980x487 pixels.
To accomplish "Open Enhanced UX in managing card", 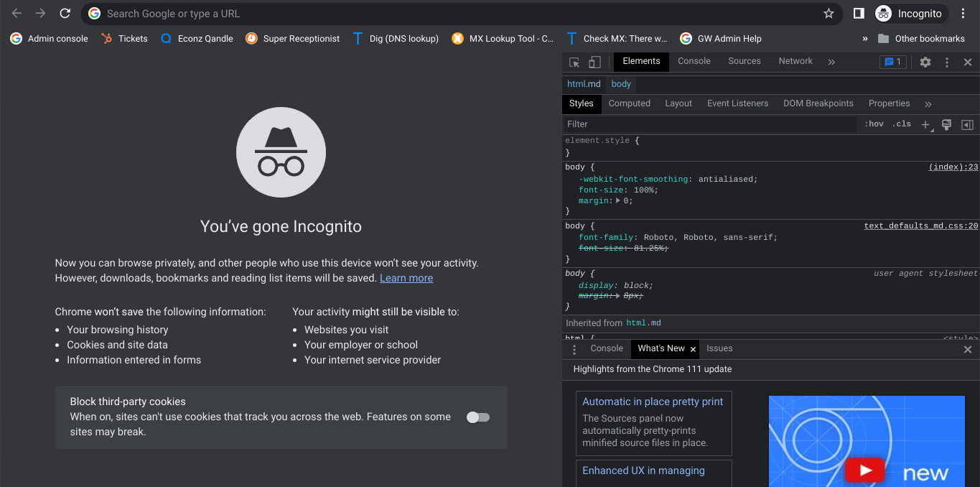I will click(653, 473).
